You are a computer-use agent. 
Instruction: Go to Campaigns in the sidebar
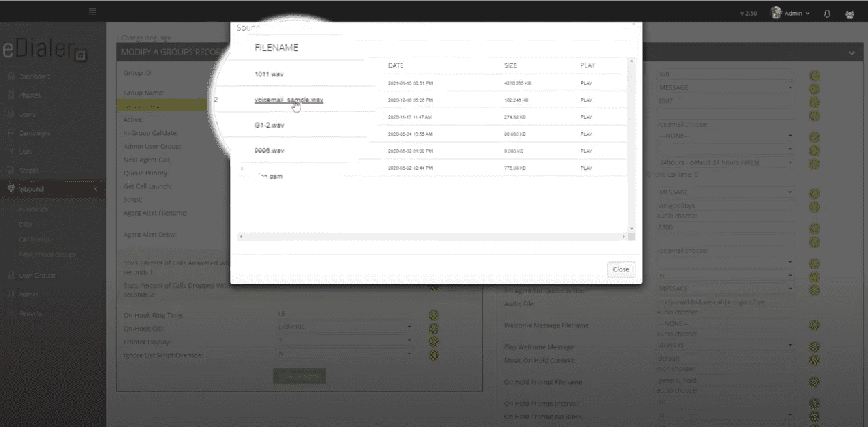[x=34, y=133]
